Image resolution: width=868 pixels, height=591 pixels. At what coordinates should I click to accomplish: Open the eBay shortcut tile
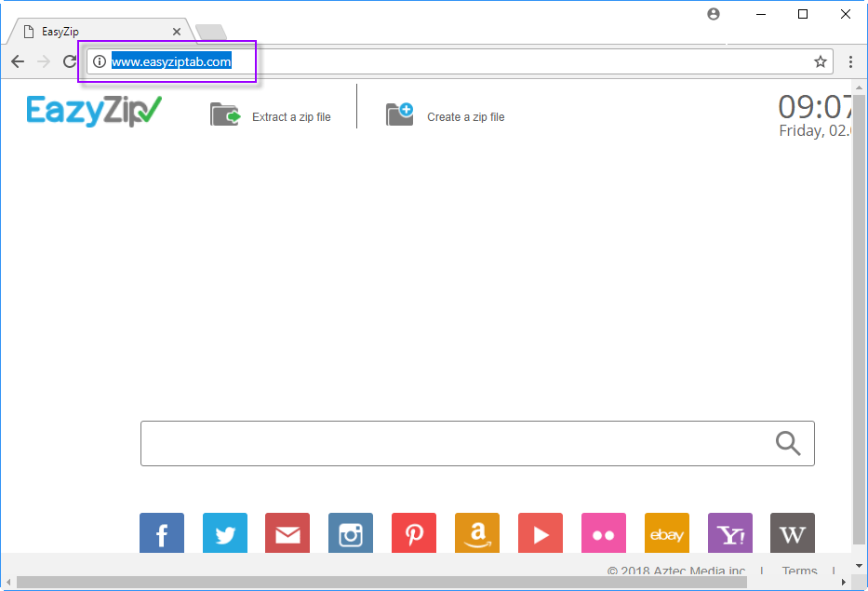(x=667, y=533)
